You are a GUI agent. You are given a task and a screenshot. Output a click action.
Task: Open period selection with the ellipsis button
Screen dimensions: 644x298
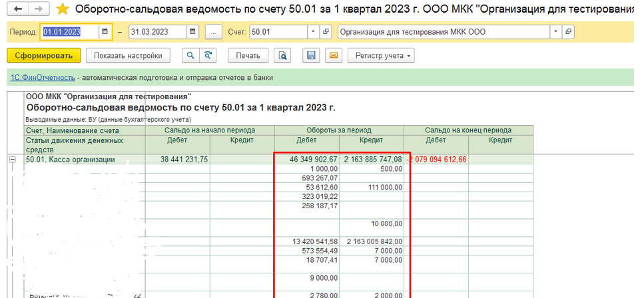tap(213, 32)
